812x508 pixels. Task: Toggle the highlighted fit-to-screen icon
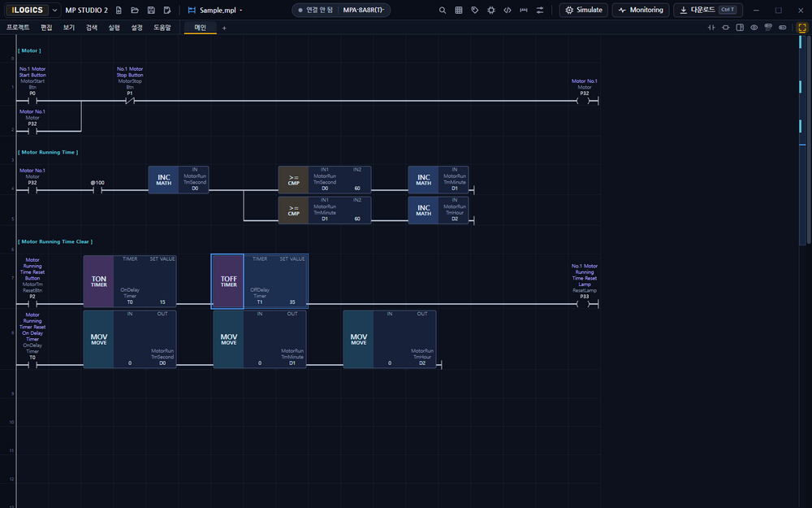click(x=802, y=28)
